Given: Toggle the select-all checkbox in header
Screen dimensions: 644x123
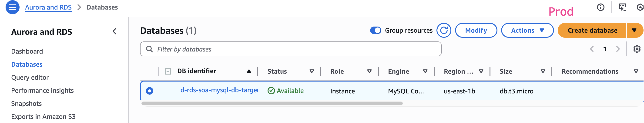Looking at the screenshot, I should coord(168,71).
